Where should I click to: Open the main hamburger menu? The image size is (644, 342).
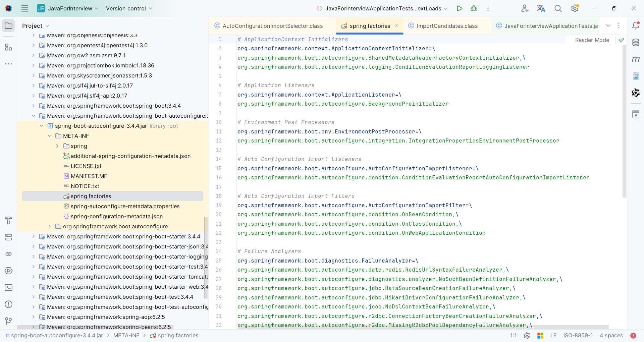(24, 8)
